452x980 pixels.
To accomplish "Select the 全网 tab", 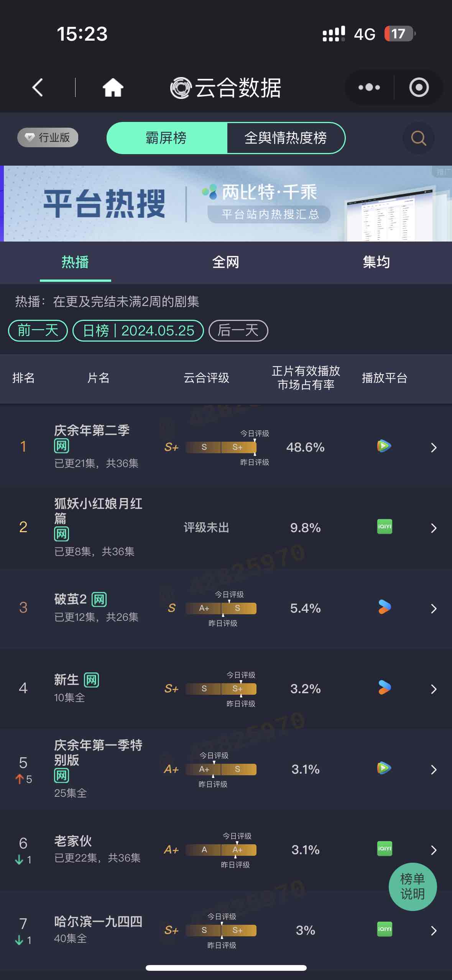I will click(x=226, y=262).
